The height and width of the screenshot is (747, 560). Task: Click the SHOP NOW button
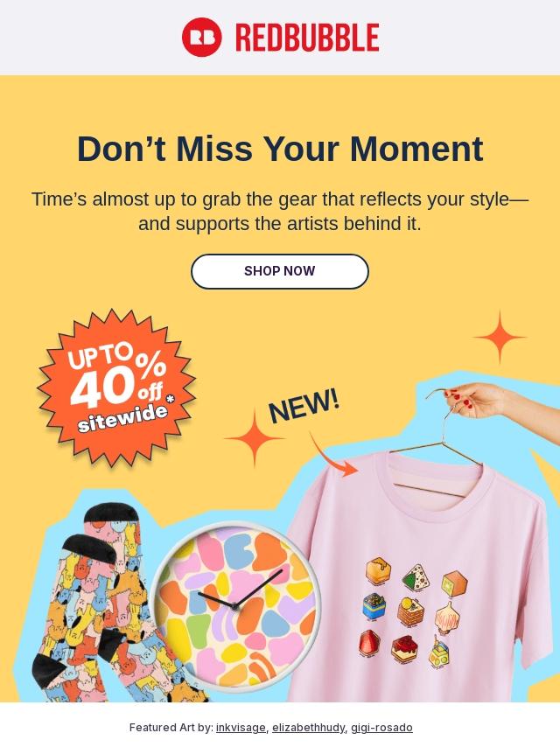point(280,271)
